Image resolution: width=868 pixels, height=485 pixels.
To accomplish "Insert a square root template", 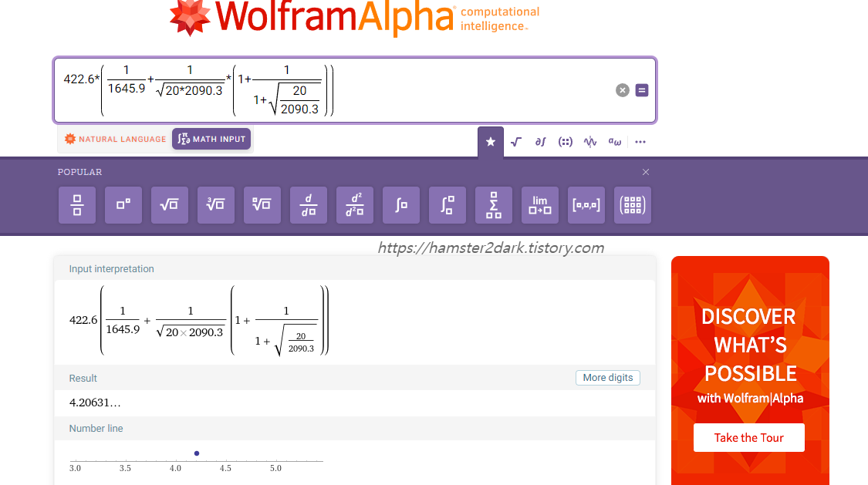I will tap(170, 205).
